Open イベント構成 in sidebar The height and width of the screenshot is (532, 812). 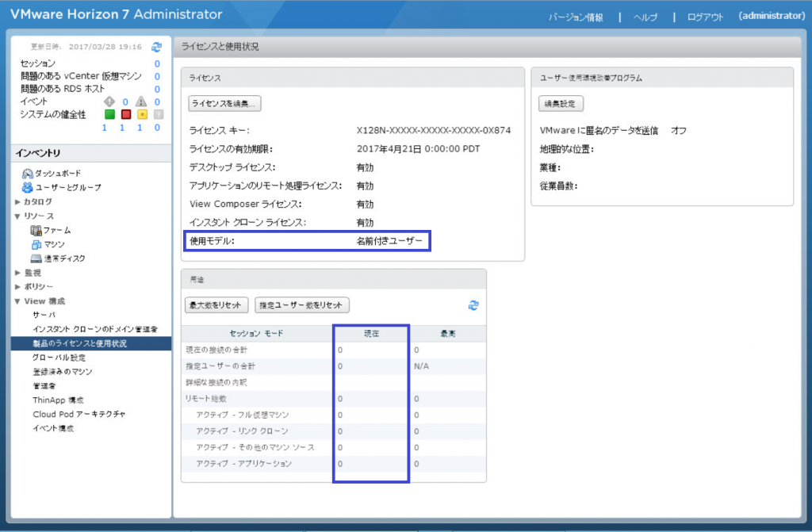click(53, 428)
